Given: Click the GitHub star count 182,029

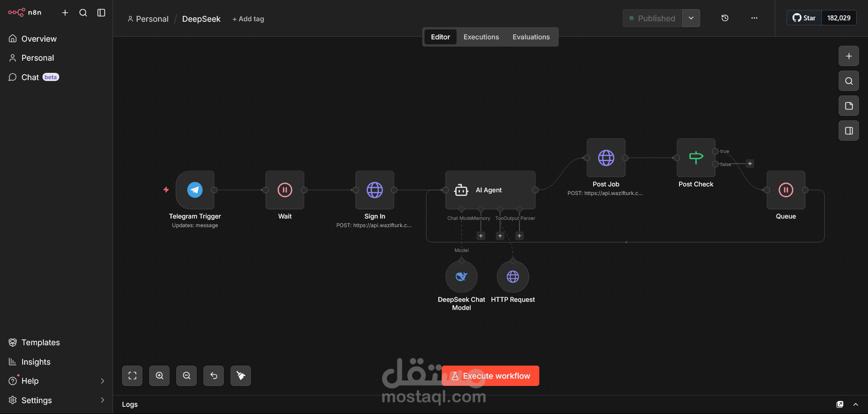Looking at the screenshot, I should point(839,18).
